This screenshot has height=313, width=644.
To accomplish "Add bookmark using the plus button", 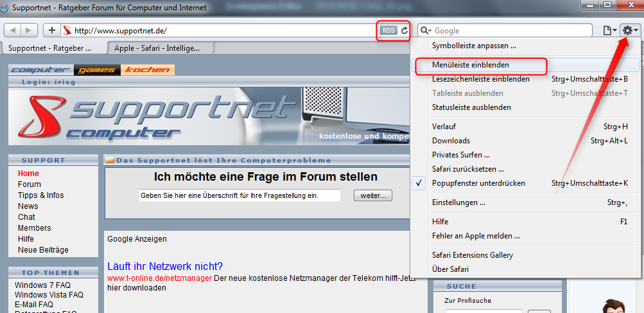I will pyautogui.click(x=52, y=30).
